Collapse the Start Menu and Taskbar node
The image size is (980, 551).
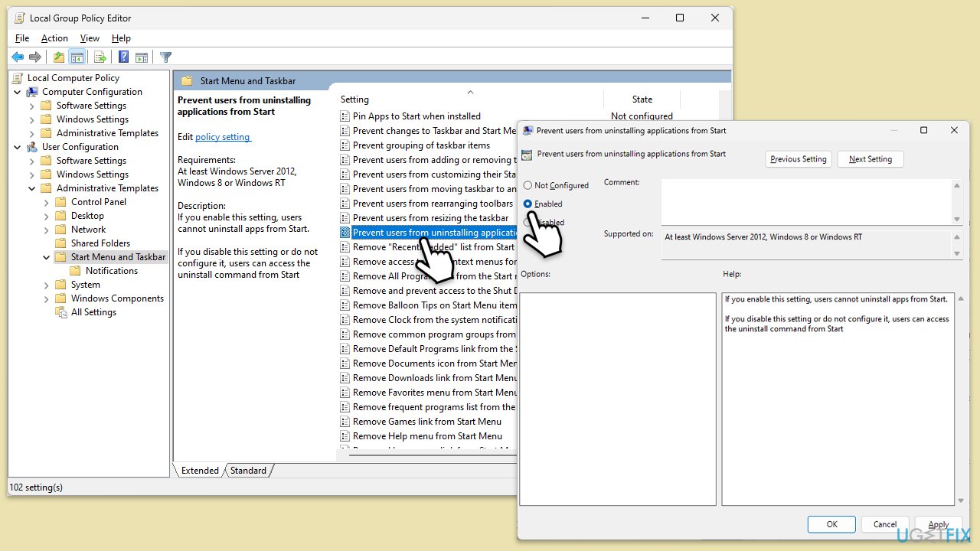(46, 257)
